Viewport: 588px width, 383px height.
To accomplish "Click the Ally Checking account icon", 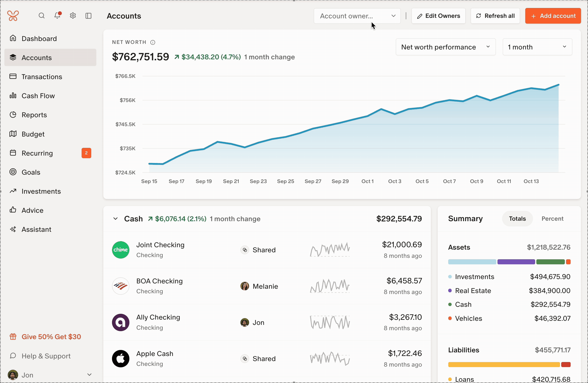I will tap(120, 322).
